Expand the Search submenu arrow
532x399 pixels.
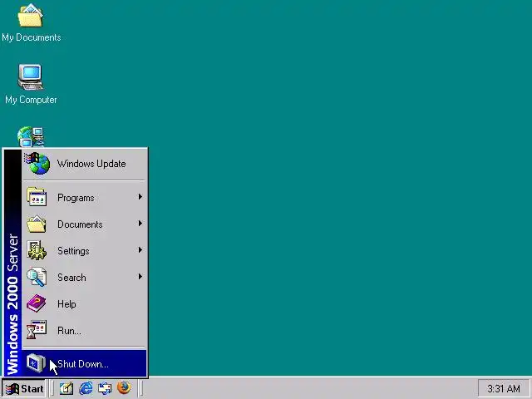[x=140, y=277]
